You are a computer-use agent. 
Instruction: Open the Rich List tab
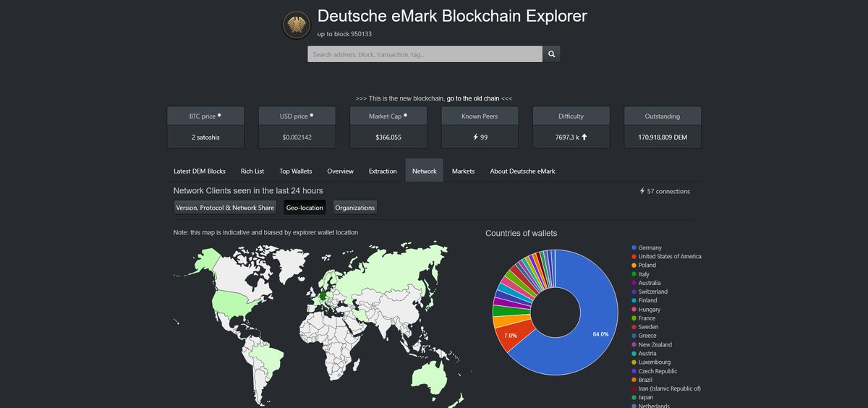(252, 171)
